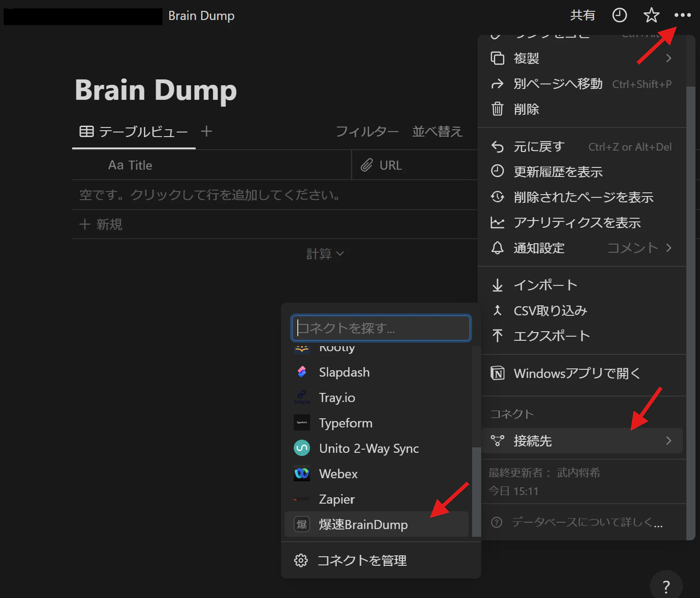Click the 共有 share button
The width and height of the screenshot is (700, 598).
tap(582, 15)
